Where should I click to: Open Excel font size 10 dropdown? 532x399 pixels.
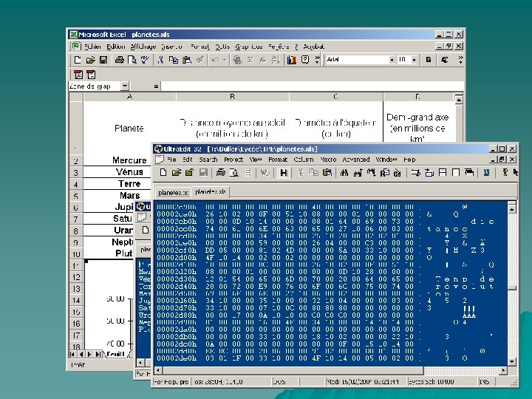click(x=414, y=60)
